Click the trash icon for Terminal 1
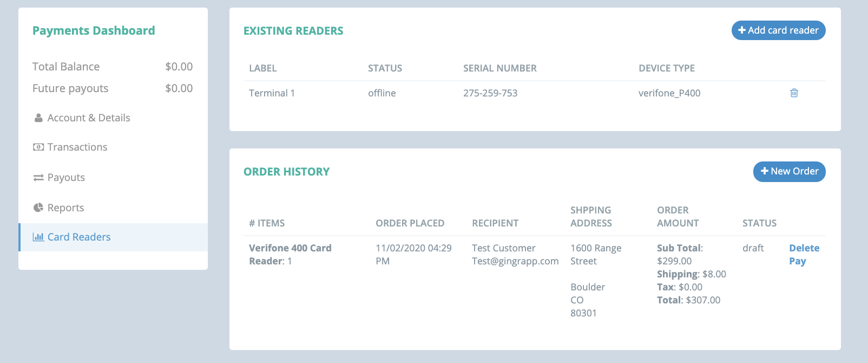 click(x=794, y=93)
